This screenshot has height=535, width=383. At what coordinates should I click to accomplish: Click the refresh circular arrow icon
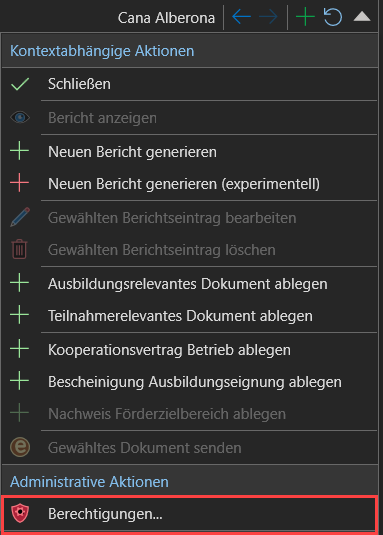click(333, 17)
